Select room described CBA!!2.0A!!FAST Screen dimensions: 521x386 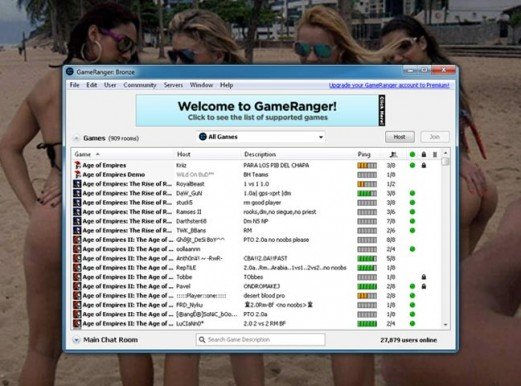257,258
